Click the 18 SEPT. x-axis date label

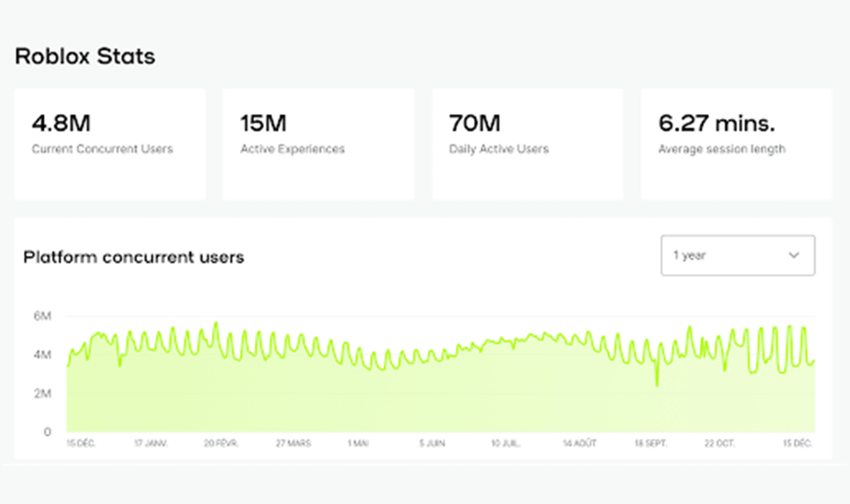tap(650, 444)
